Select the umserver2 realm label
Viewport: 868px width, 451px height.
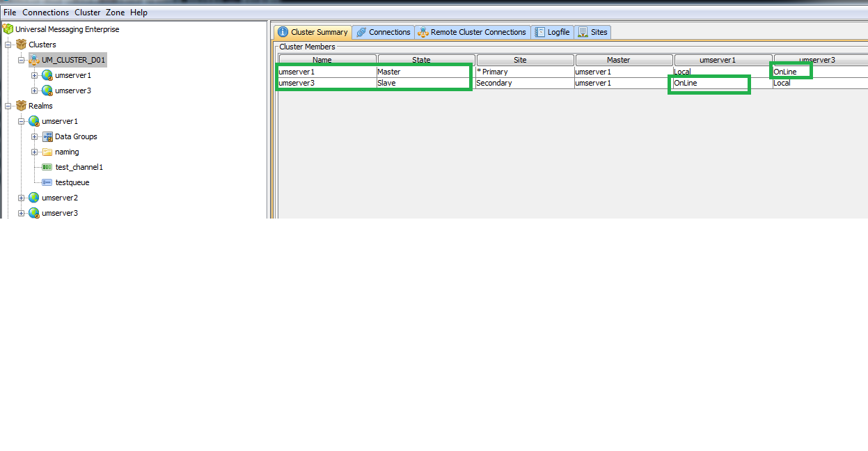coord(60,198)
